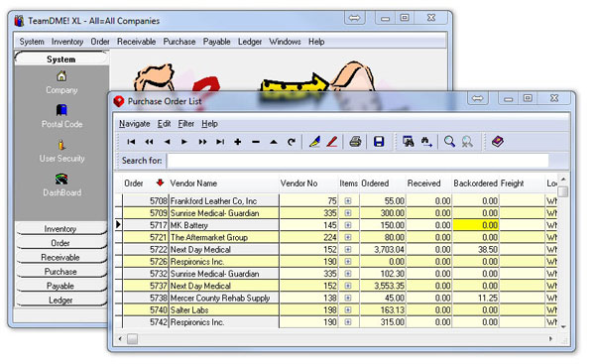
Task: Expand items for order 5722
Action: click(348, 249)
